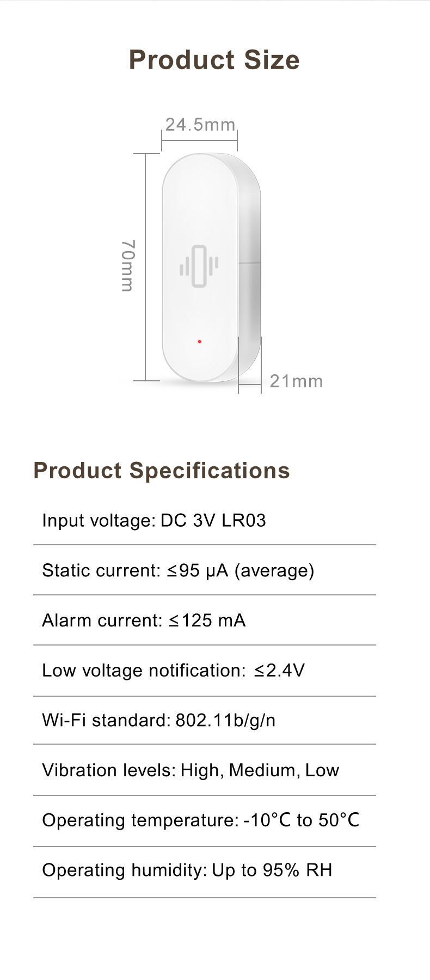
Task: Select the Operating temperature specification row
Action: pyautogui.click(x=201, y=820)
